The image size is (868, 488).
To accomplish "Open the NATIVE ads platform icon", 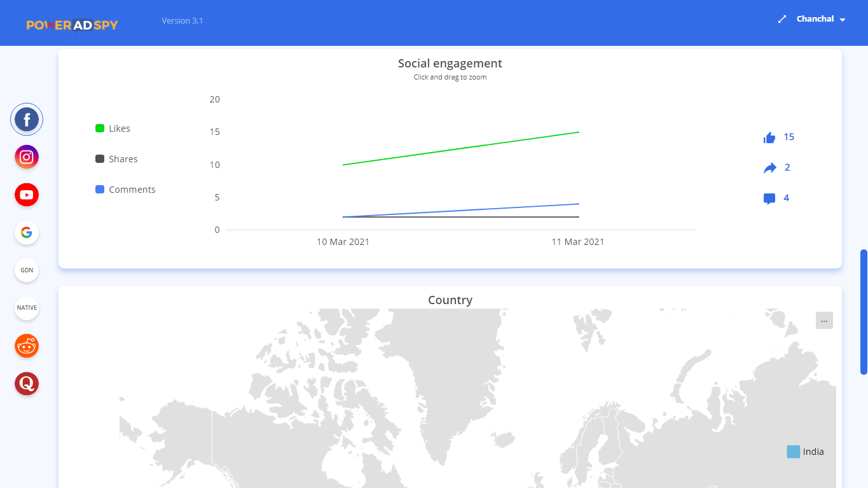I will coord(27,308).
